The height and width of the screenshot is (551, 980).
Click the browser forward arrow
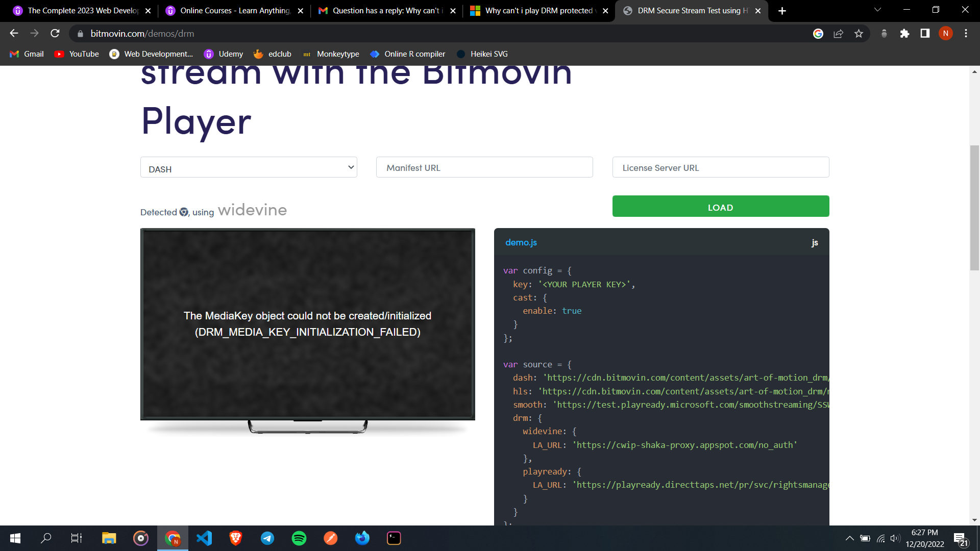pyautogui.click(x=34, y=33)
